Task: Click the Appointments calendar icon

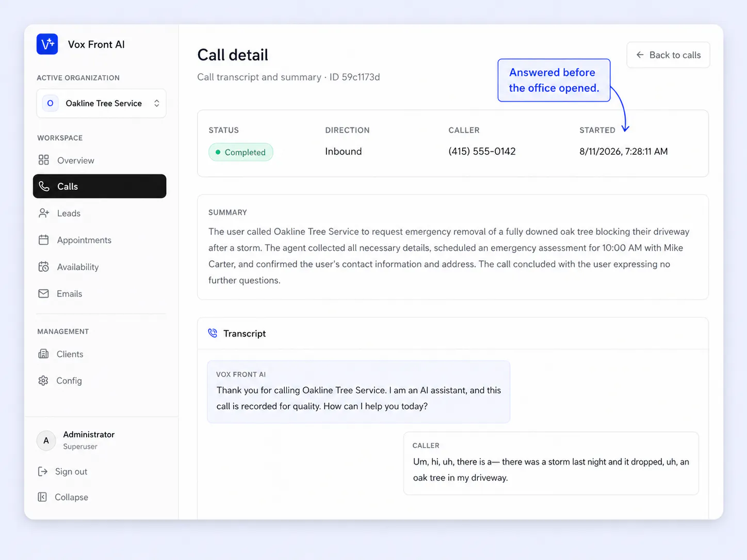Action: click(44, 240)
